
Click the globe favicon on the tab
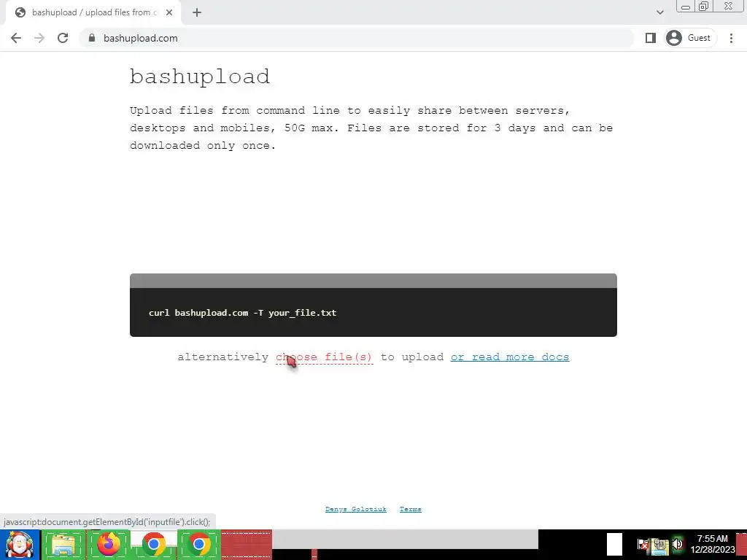[20, 13]
